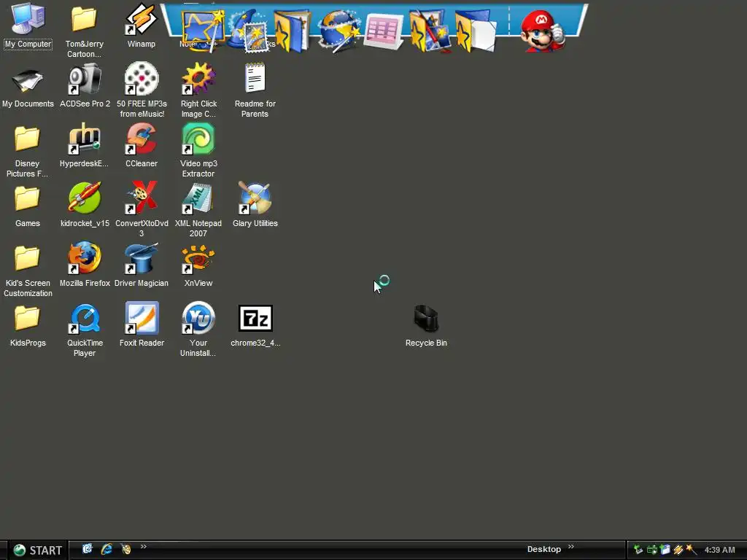The width and height of the screenshot is (747, 560).
Task: Click the Winamp lightning icon in system tray
Action: point(678,550)
